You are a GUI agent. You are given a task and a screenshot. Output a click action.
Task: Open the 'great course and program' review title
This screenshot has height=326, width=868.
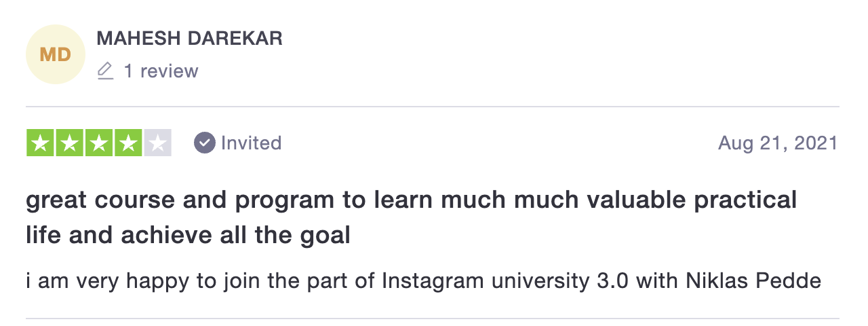click(x=411, y=218)
